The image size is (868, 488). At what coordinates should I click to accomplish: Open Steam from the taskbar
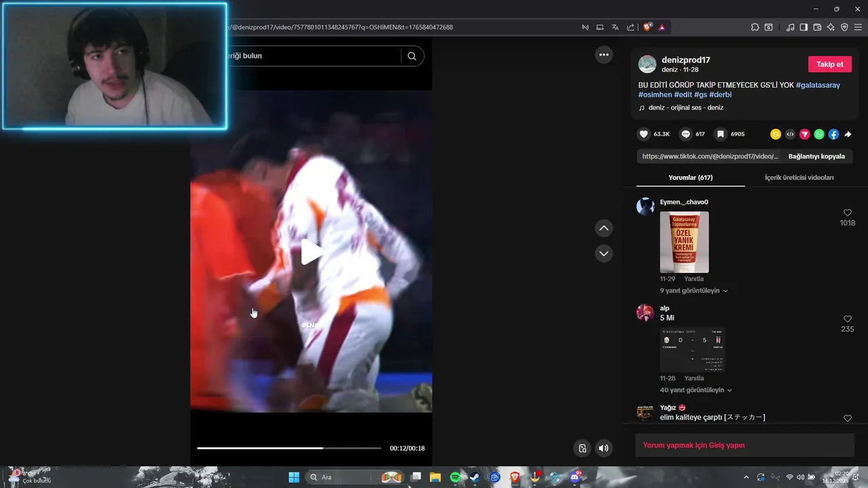[475, 477]
